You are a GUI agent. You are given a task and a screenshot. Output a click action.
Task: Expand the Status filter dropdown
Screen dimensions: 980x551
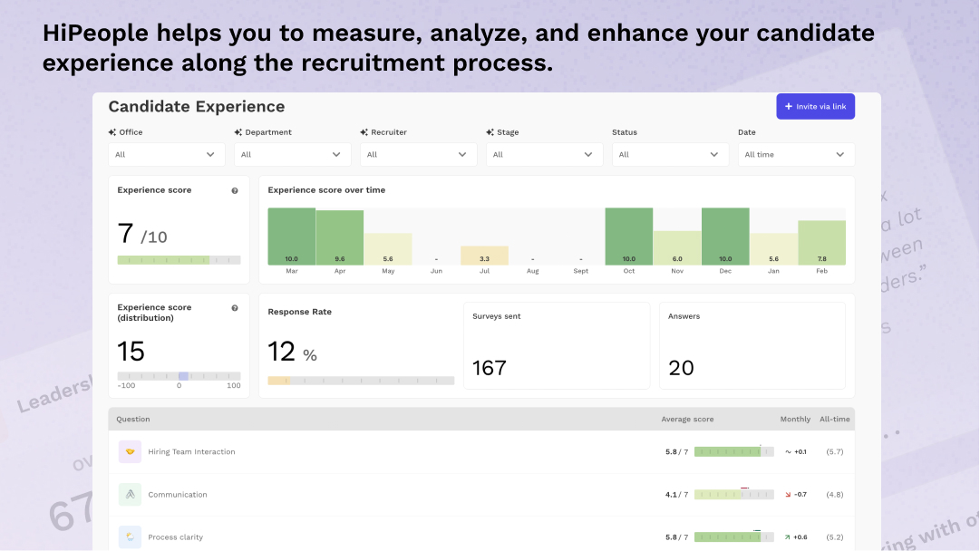point(670,155)
